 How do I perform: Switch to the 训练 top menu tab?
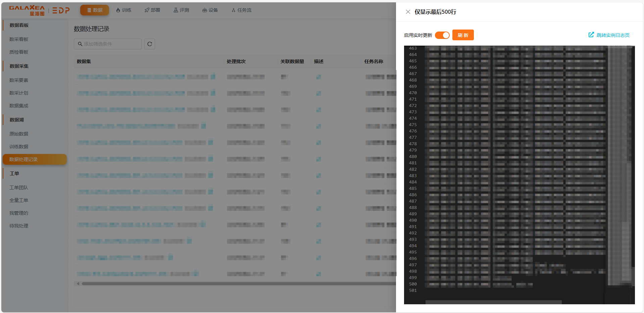point(123,10)
